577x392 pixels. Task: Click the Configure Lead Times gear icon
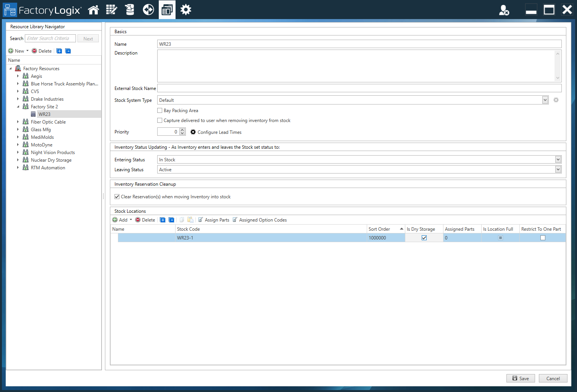click(x=193, y=132)
